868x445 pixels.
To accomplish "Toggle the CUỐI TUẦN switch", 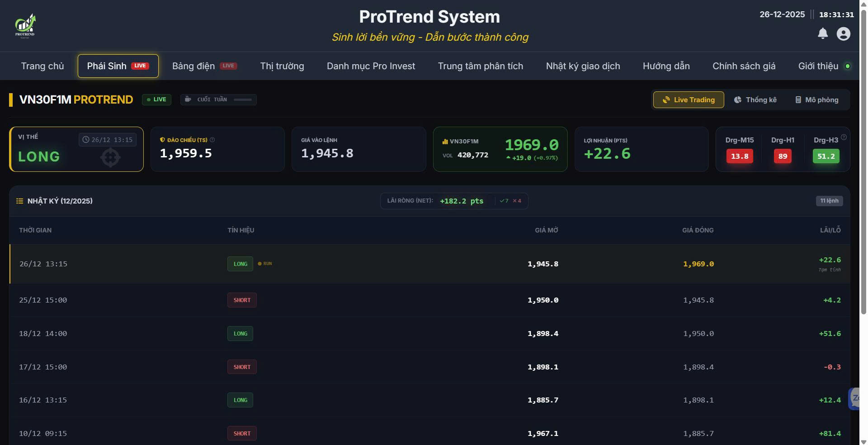I will click(x=241, y=99).
